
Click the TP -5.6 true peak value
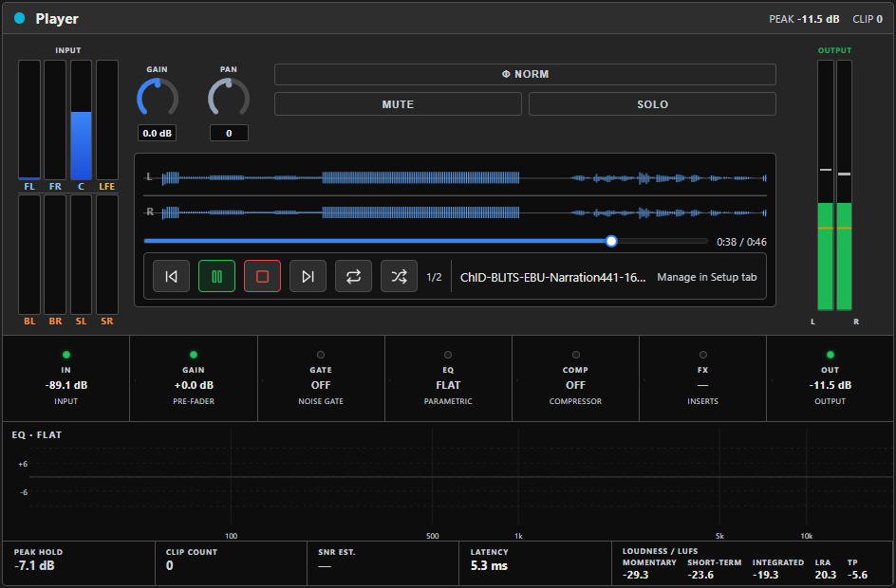click(857, 575)
